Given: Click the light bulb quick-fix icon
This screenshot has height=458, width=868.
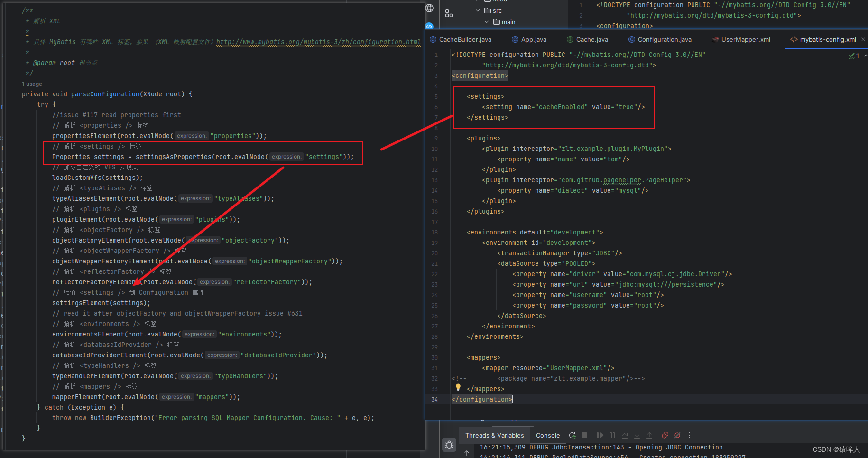Looking at the screenshot, I should click(x=458, y=388).
